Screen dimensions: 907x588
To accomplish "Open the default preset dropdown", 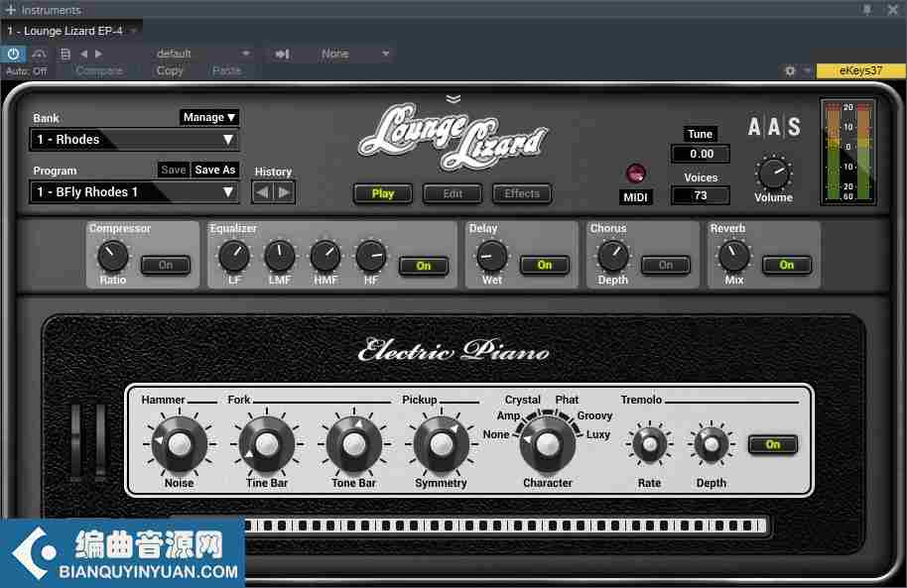I will click(201, 54).
